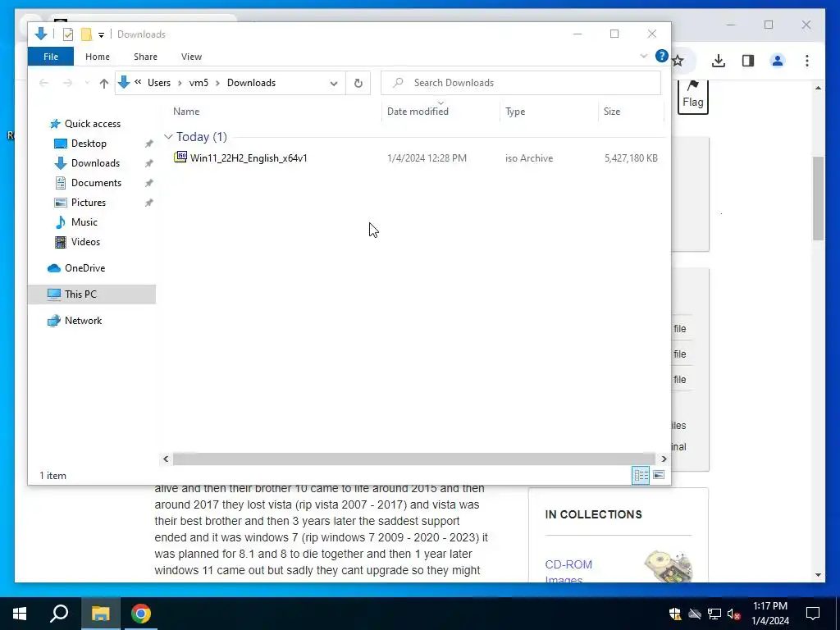Open Chrome downloads icon
The height and width of the screenshot is (630, 840).
click(719, 61)
